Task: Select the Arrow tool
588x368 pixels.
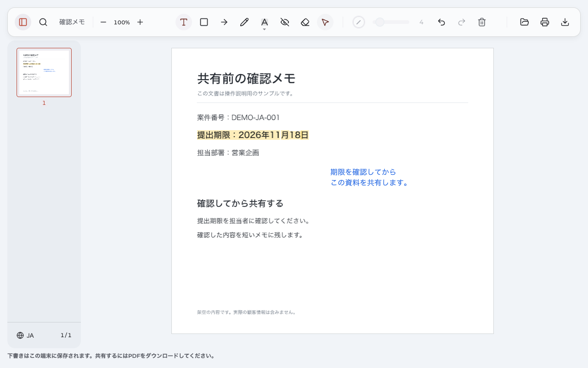Action: pyautogui.click(x=224, y=22)
